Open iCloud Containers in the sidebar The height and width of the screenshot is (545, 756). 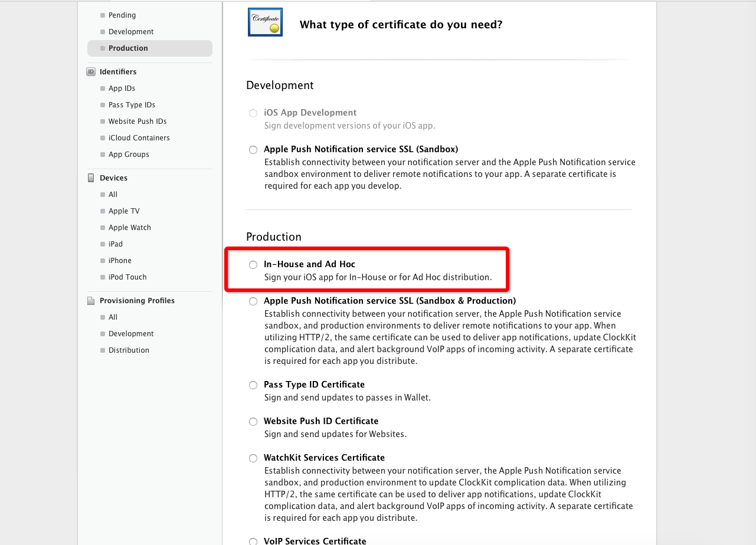(139, 138)
